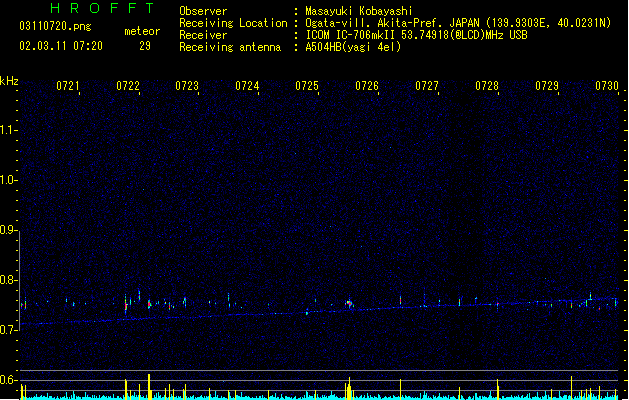Screen dimensions: 629x400
Task: Click the 0727 time marker
Action: point(427,86)
